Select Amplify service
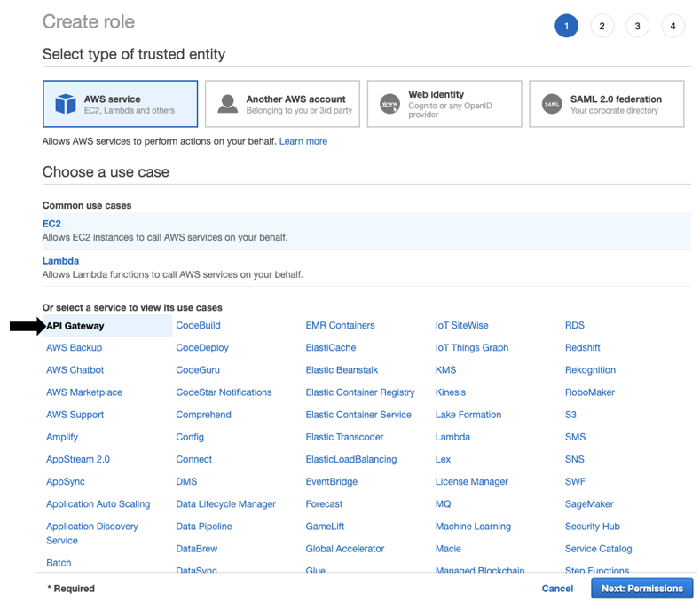The width and height of the screenshot is (700, 602). point(62,437)
